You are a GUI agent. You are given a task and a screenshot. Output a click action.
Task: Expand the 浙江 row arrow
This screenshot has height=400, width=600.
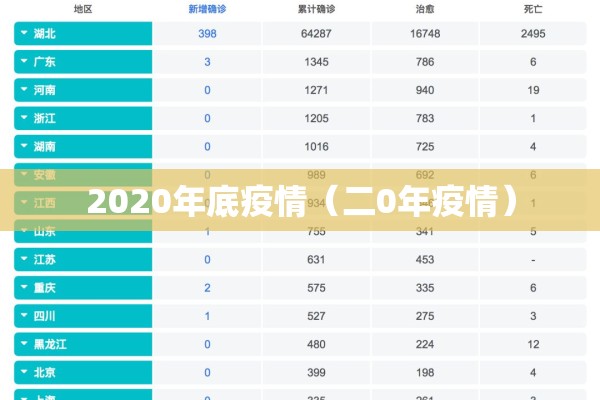click(x=24, y=118)
